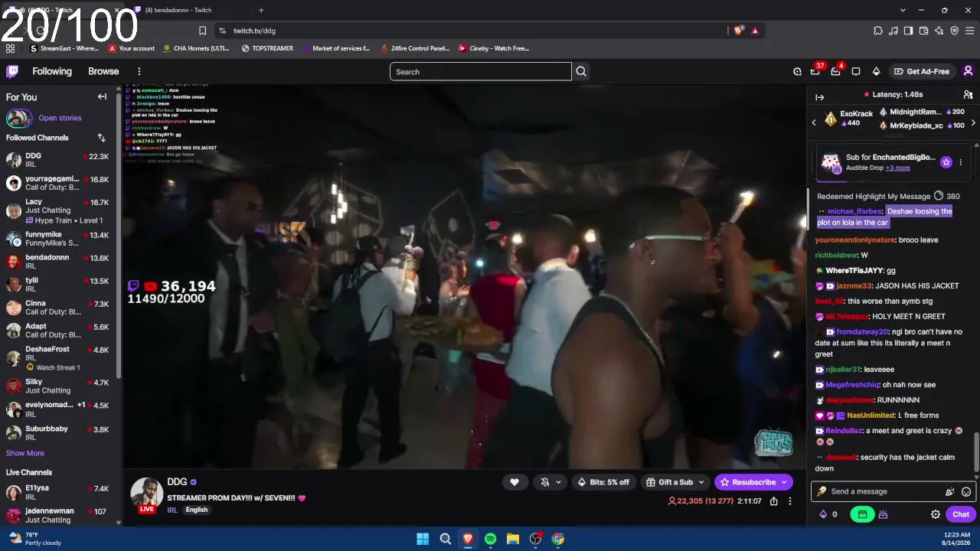Open Brave Leo AI sparkle icon
Image resolution: width=980 pixels, height=551 pixels.
pos(939,31)
